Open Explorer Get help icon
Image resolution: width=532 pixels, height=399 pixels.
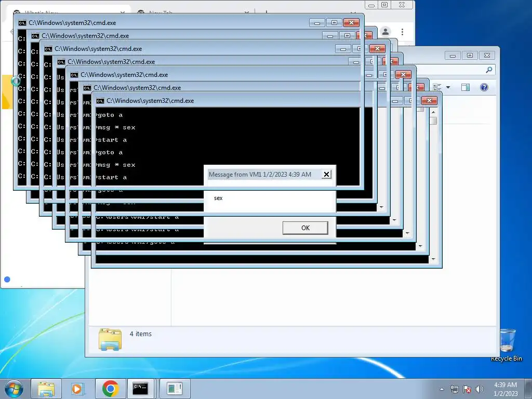click(x=484, y=87)
